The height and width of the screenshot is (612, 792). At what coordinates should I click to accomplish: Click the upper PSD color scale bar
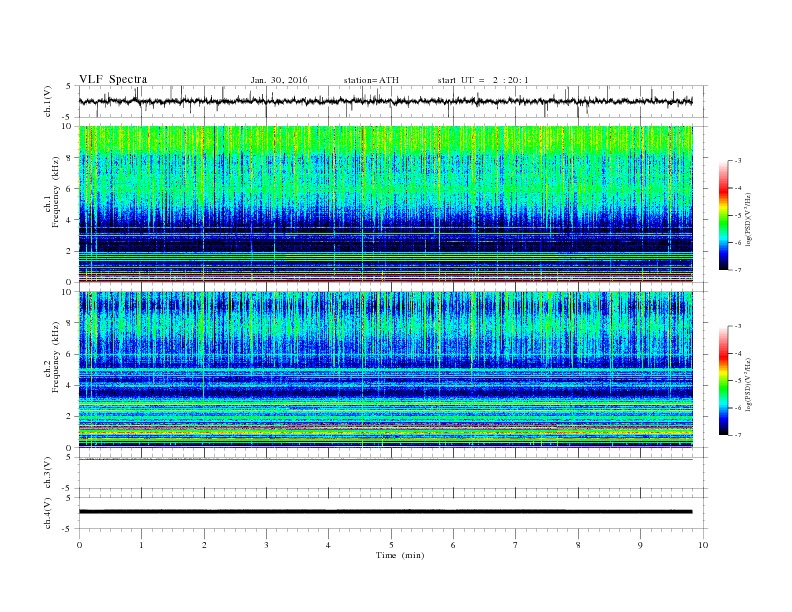tap(723, 215)
